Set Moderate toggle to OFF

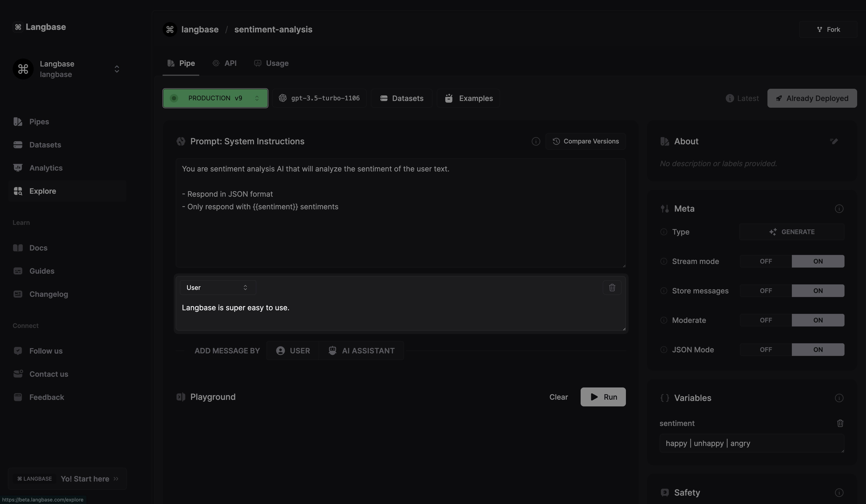pos(766,320)
